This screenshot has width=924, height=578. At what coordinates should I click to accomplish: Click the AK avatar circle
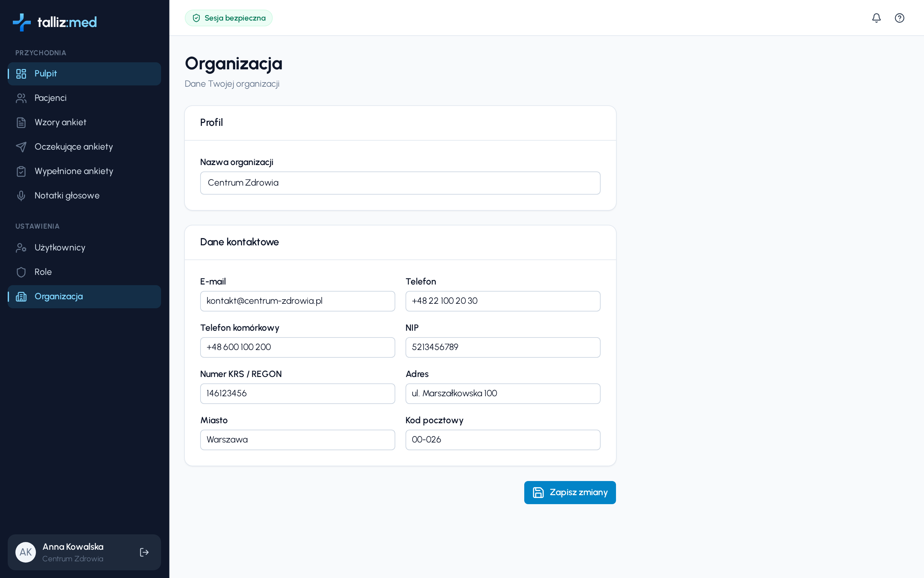(26, 552)
